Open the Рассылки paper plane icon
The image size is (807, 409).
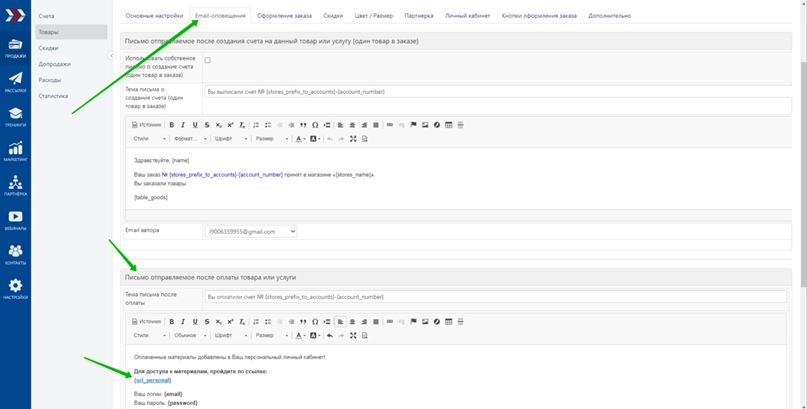[15, 81]
